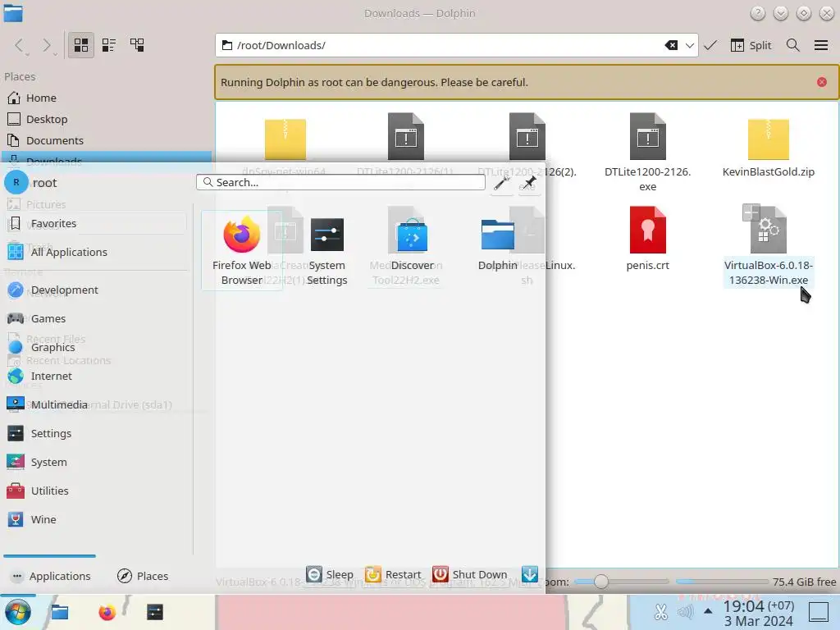Open the System category
The height and width of the screenshot is (630, 840).
tap(95, 462)
